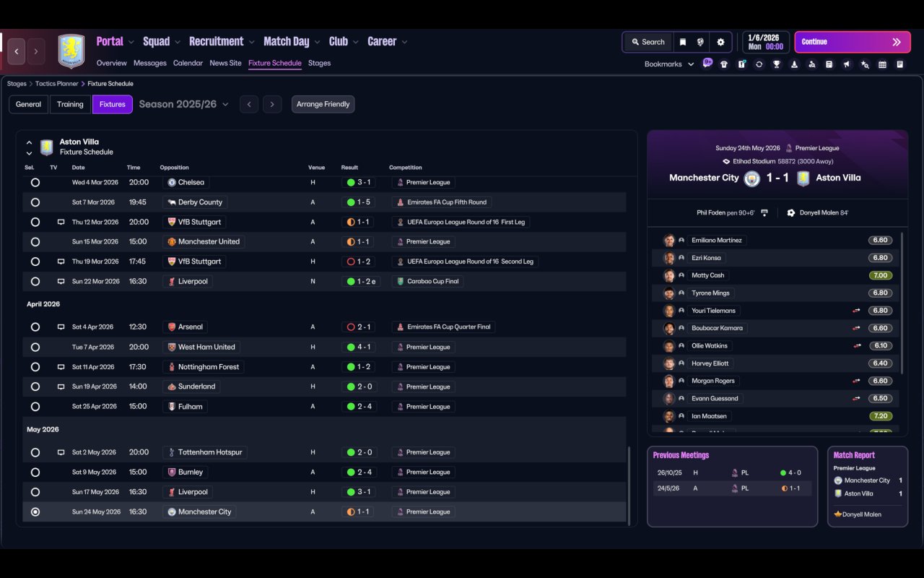
Task: Click the Continue button
Action: pos(853,42)
